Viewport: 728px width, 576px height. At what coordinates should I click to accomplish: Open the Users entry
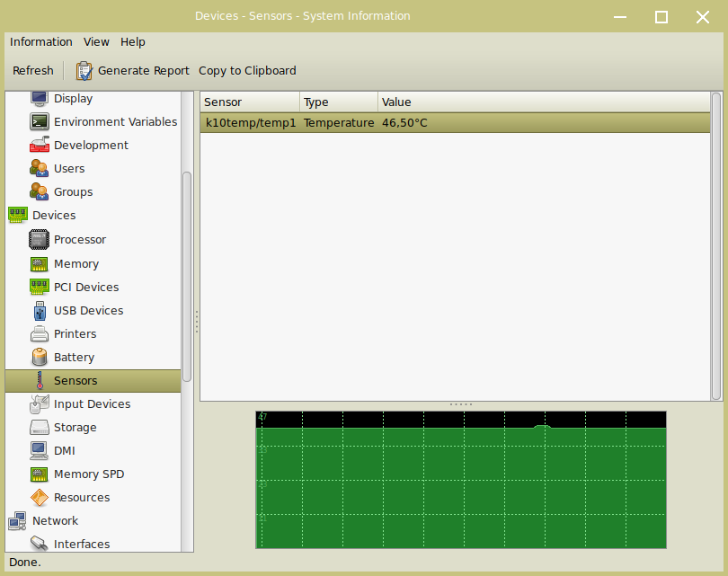[x=69, y=168]
